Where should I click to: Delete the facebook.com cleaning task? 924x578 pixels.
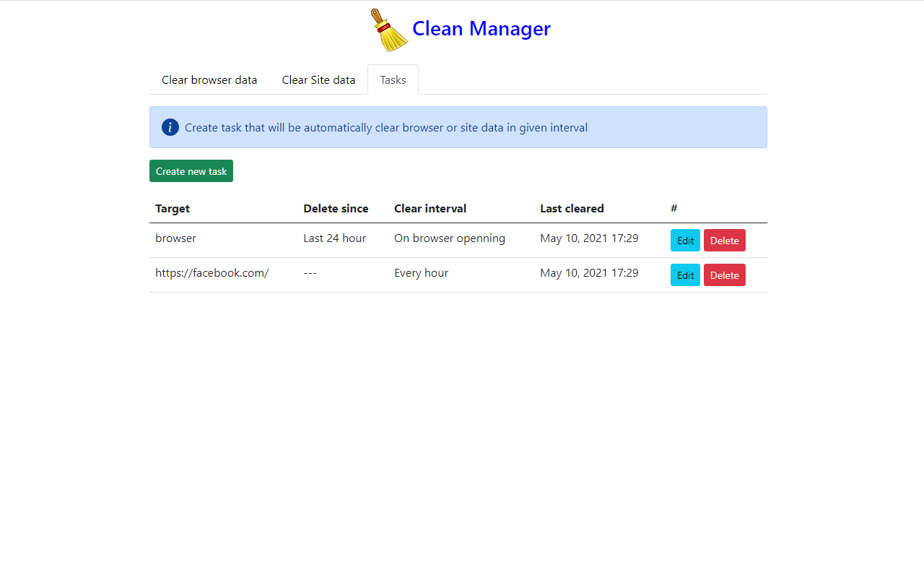pyautogui.click(x=724, y=275)
